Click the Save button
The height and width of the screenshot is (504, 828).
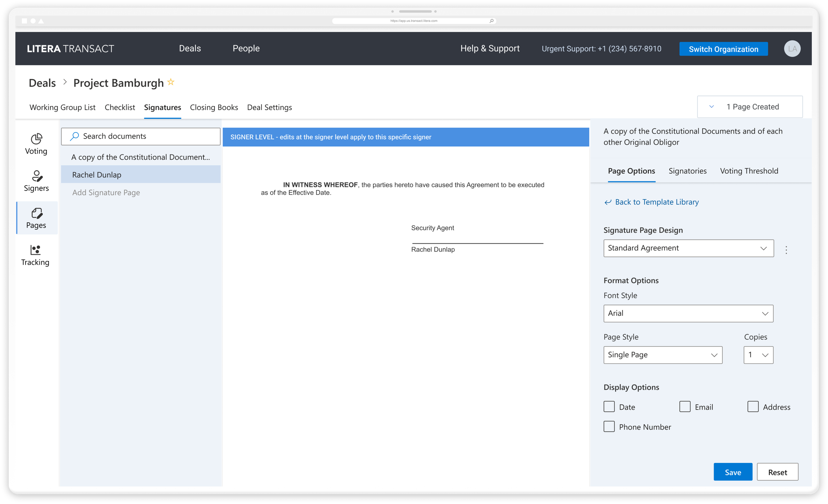pos(733,472)
